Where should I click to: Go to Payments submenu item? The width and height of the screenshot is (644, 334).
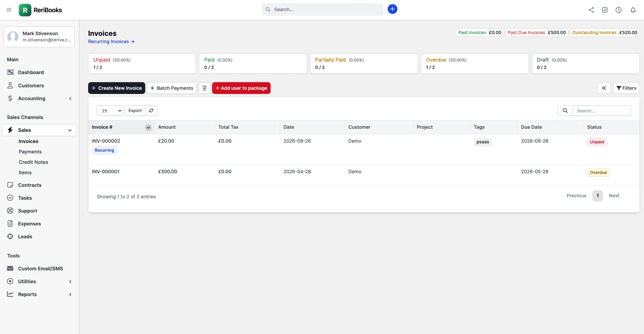click(30, 152)
